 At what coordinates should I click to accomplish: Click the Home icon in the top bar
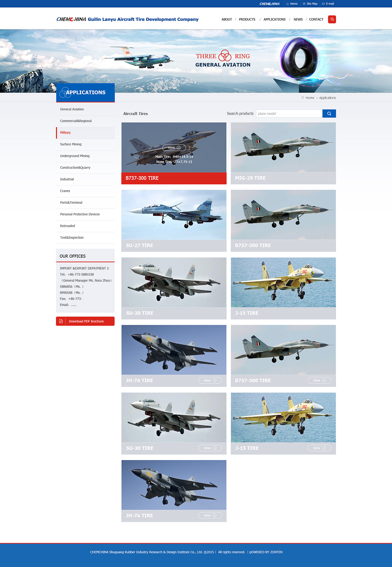tap(287, 4)
